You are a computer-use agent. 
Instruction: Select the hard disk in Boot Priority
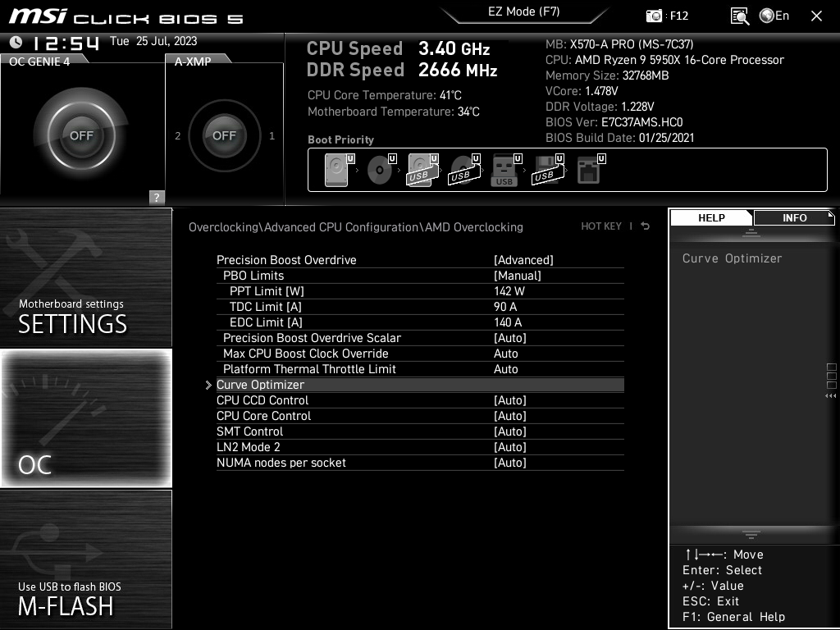336,170
